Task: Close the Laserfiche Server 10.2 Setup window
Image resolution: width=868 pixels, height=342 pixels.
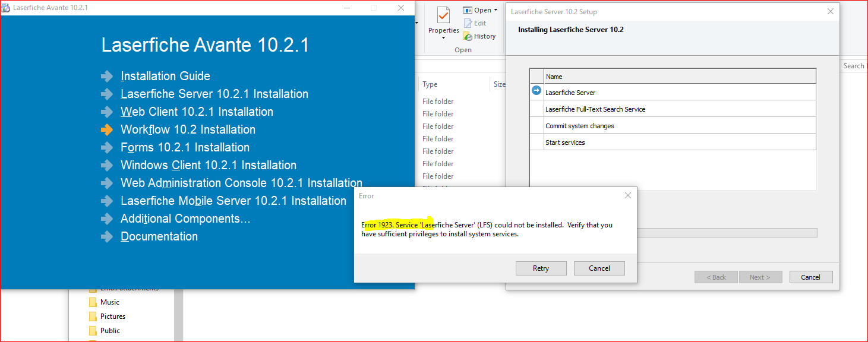Action: coord(831,11)
